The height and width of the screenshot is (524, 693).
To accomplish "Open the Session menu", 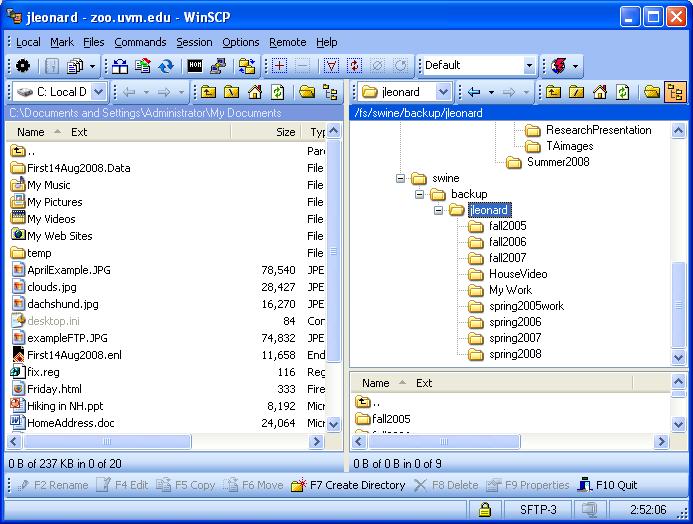I will click(194, 42).
